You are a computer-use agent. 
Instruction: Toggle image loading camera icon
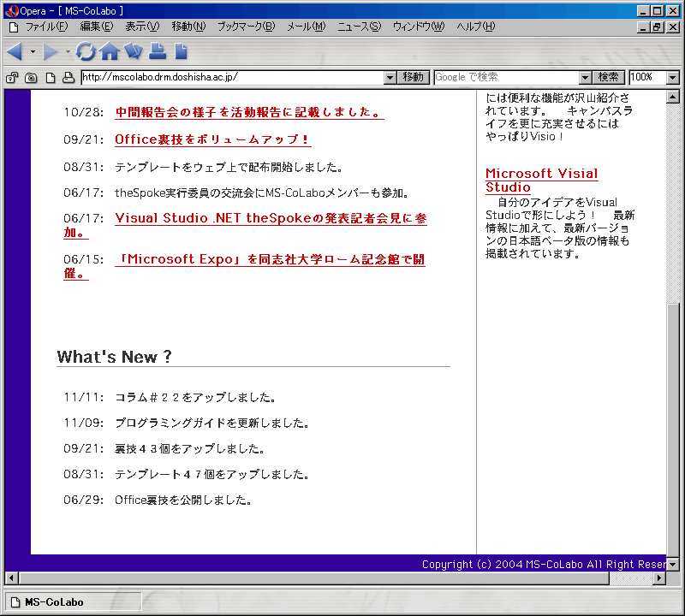31,78
